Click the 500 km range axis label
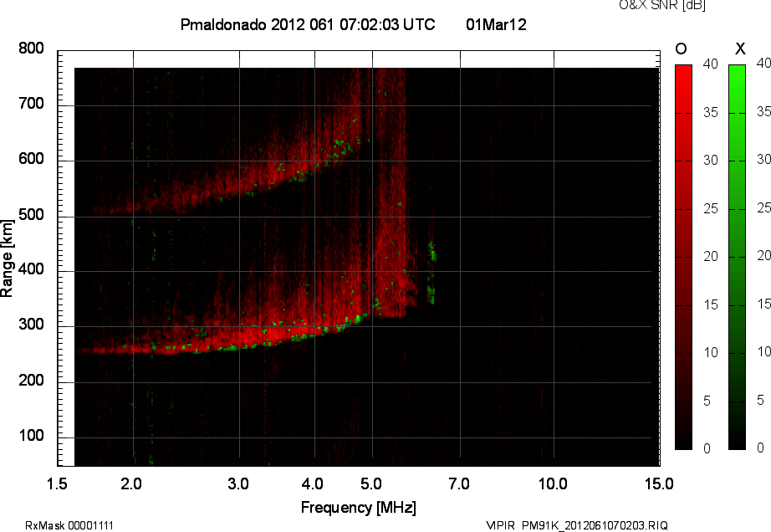This screenshot has height=532, width=771. coord(31,215)
